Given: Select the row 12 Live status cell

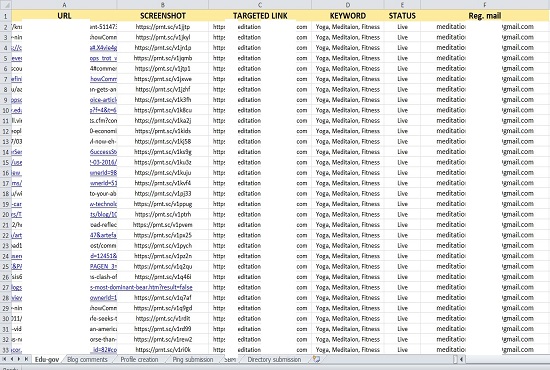Looking at the screenshot, I should click(402, 131).
